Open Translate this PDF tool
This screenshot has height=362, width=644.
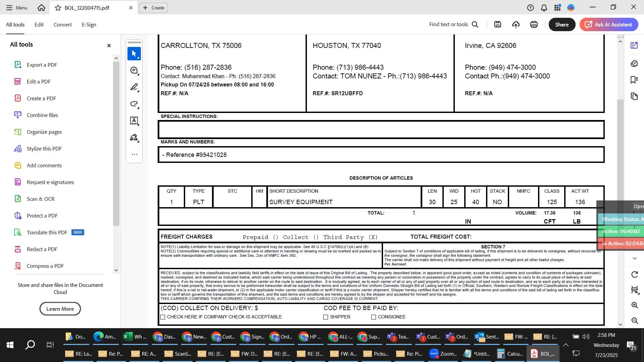point(47,232)
